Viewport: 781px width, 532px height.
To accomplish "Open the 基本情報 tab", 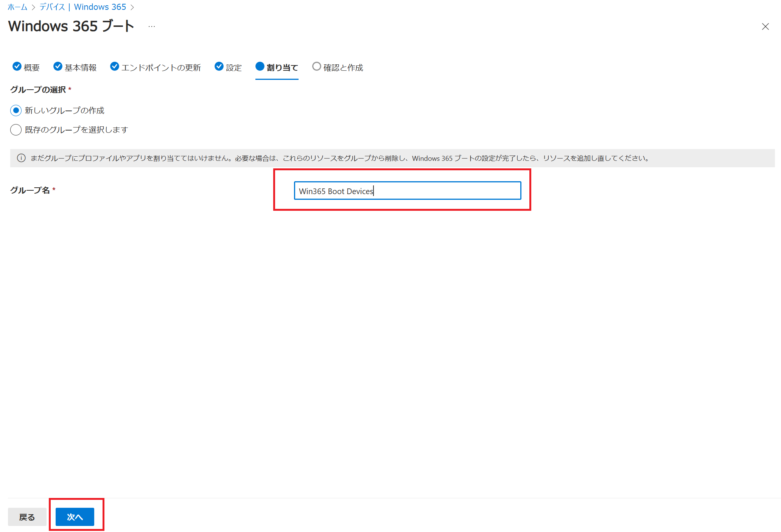I will pos(80,68).
